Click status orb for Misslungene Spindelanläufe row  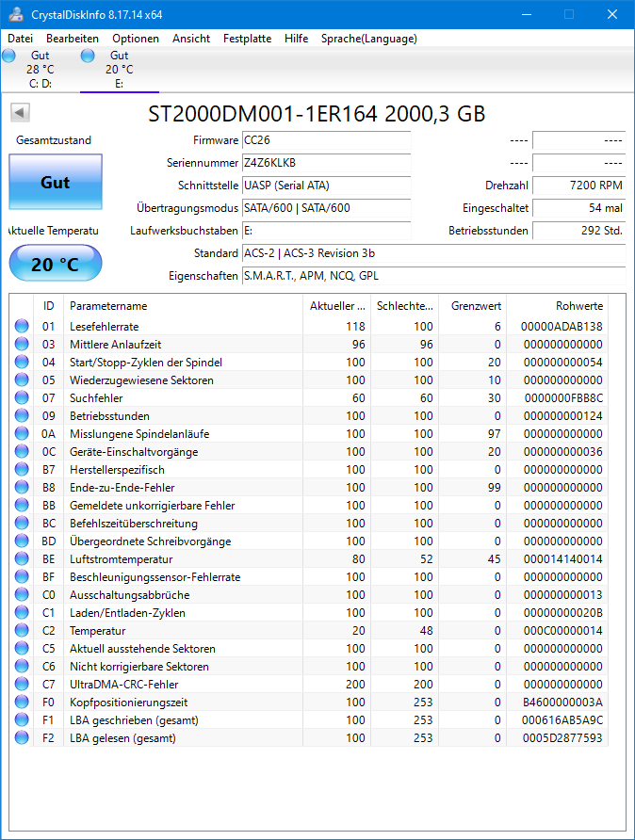coord(22,433)
